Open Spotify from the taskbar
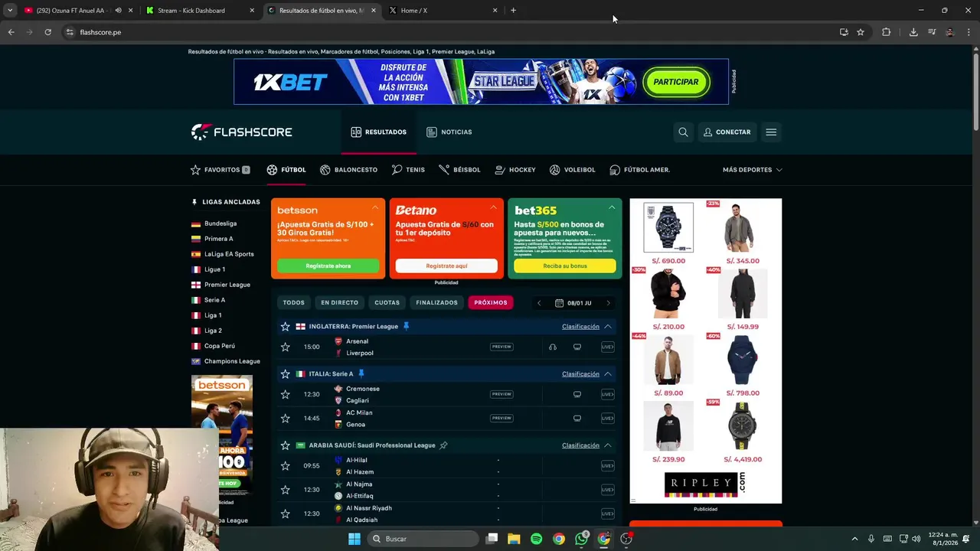 pos(536,539)
